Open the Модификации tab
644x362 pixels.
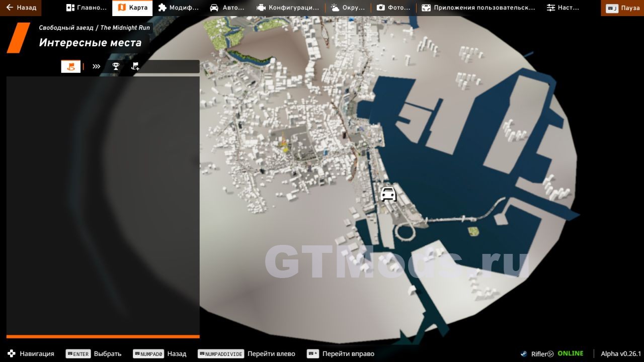(178, 8)
